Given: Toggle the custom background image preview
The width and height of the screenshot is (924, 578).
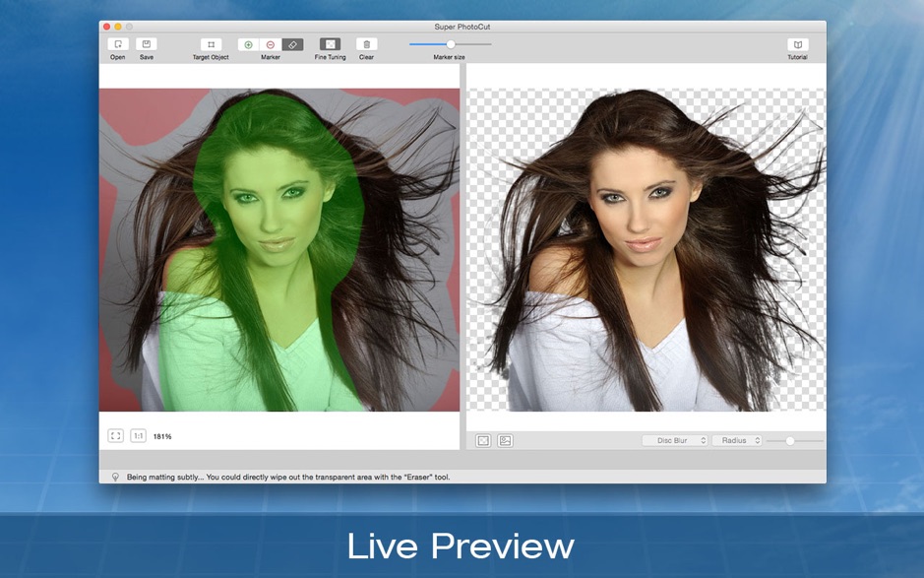Looking at the screenshot, I should [x=503, y=440].
